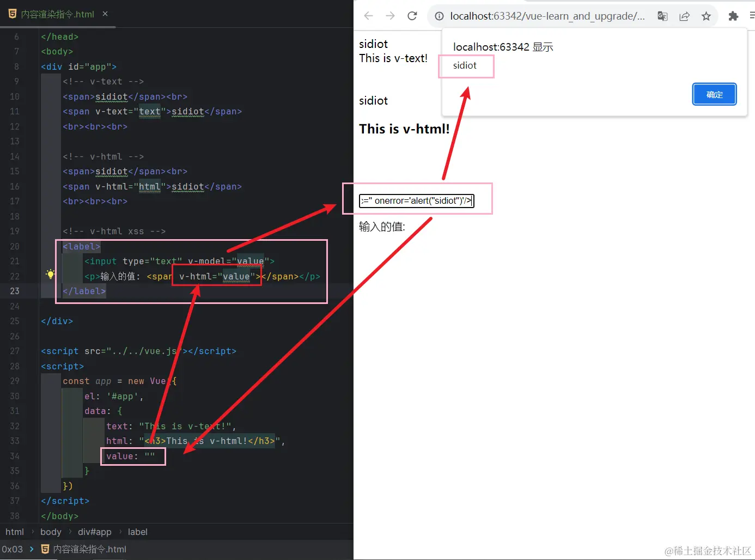Click 'localhost:63342 显示' dialog title
The image size is (755, 560).
click(503, 47)
